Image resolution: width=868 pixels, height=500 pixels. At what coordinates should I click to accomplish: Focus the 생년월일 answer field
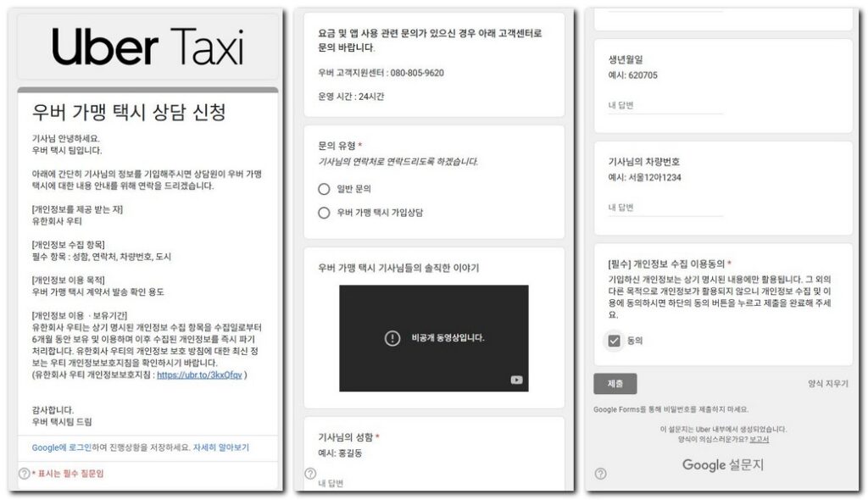[x=665, y=105]
